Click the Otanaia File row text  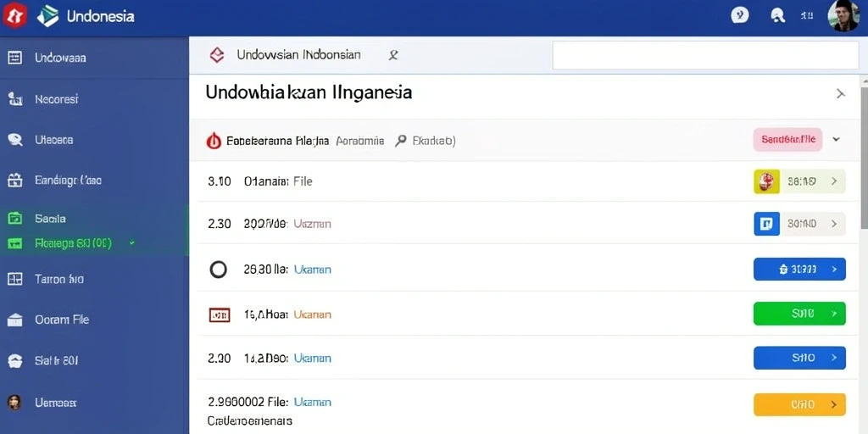278,181
